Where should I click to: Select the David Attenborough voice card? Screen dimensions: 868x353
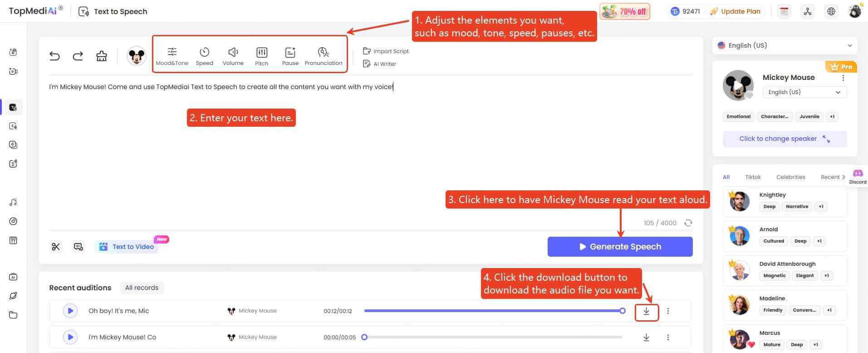pyautogui.click(x=785, y=270)
